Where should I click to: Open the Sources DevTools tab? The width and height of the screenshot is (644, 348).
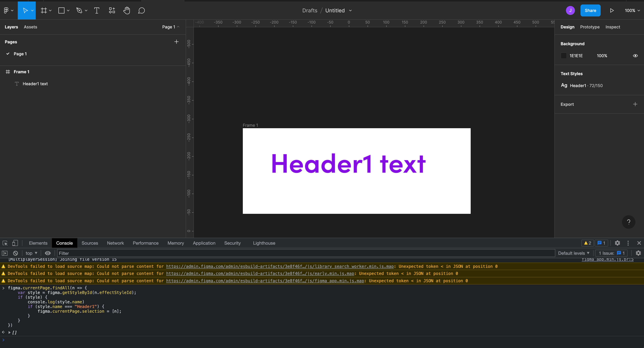tap(90, 243)
